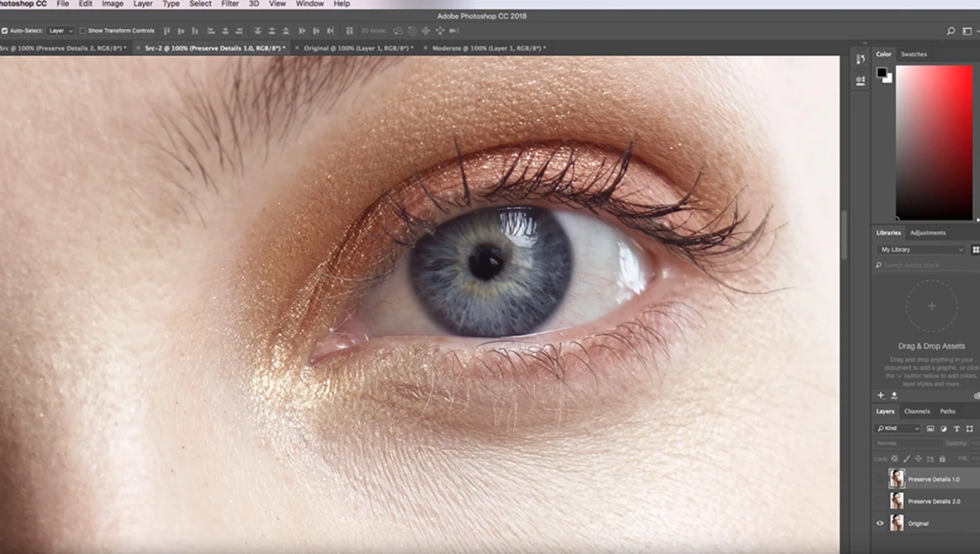Viewport: 980px width, 554px height.
Task: Switch Libraries panel to grid view
Action: pyautogui.click(x=976, y=250)
